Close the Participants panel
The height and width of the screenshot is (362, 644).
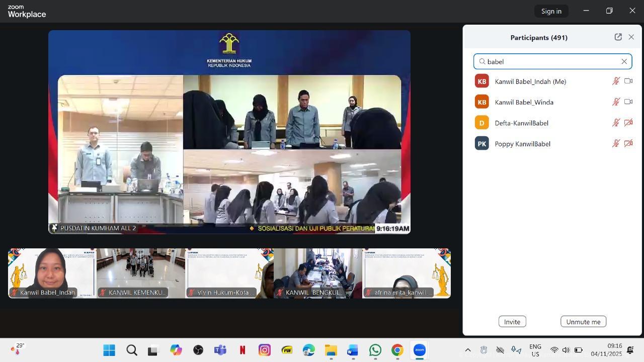tap(631, 37)
